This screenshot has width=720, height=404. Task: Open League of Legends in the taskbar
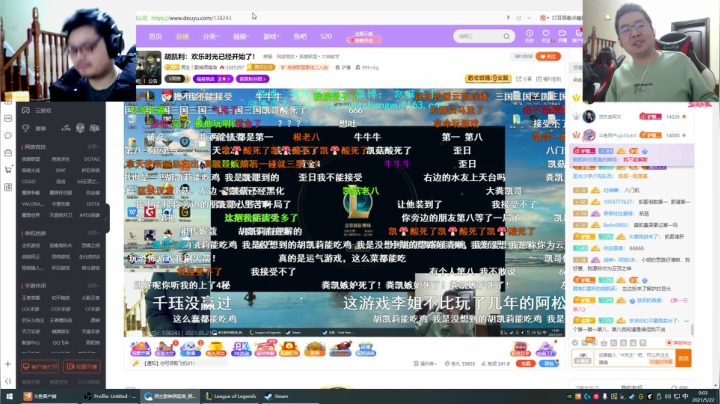tap(232, 396)
